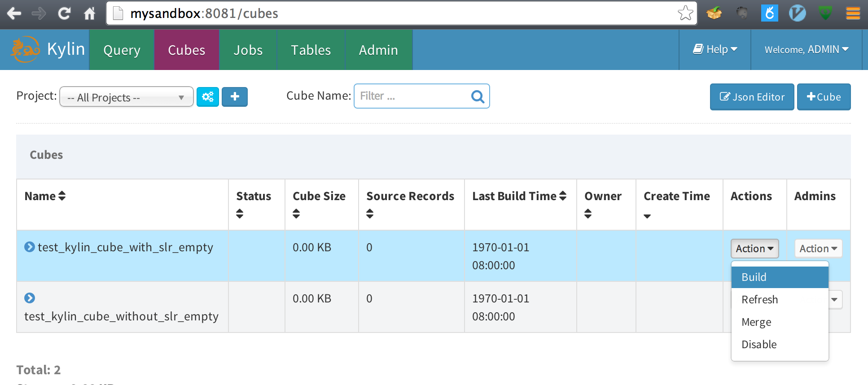This screenshot has height=385, width=868.
Task: Click the browser forward arrow
Action: tap(39, 13)
